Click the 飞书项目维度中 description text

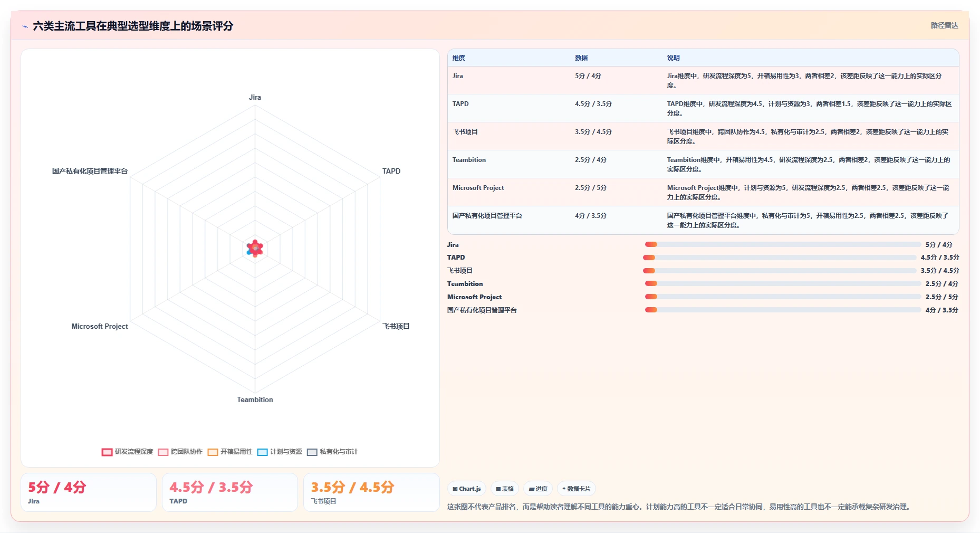click(808, 137)
